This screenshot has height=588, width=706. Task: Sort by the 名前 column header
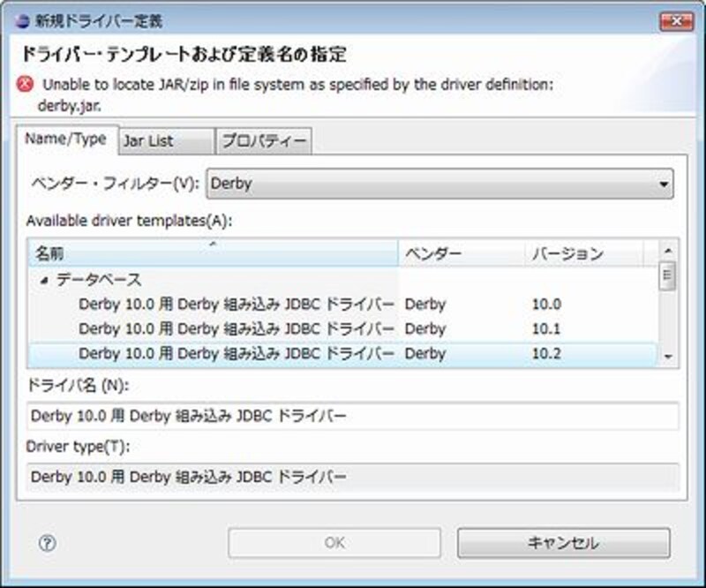point(213,253)
